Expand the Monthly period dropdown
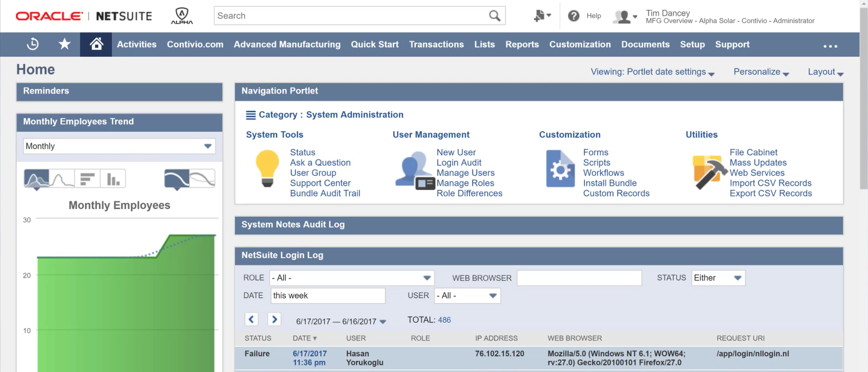 (x=119, y=146)
